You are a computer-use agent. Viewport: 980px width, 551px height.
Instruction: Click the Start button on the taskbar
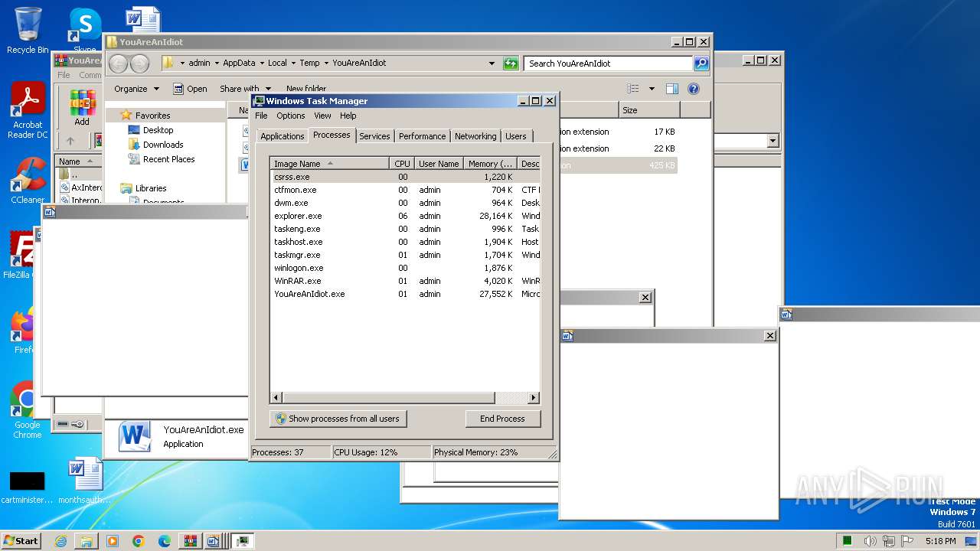pyautogui.click(x=21, y=540)
